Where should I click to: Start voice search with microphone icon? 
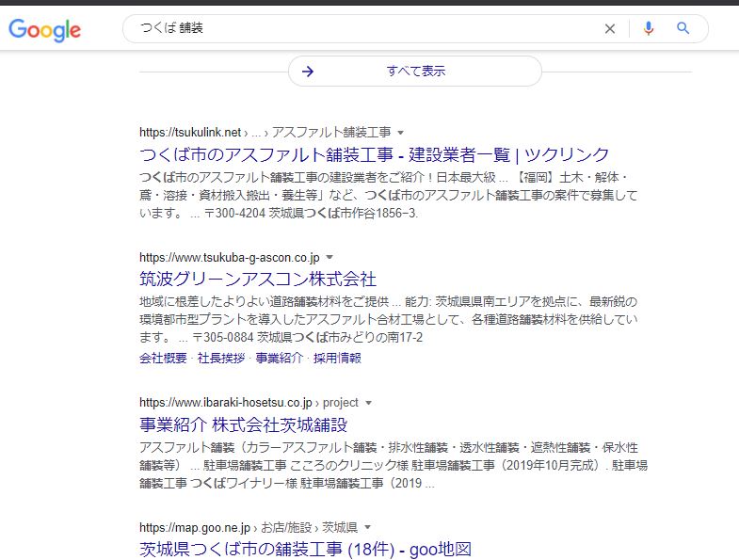point(649,29)
